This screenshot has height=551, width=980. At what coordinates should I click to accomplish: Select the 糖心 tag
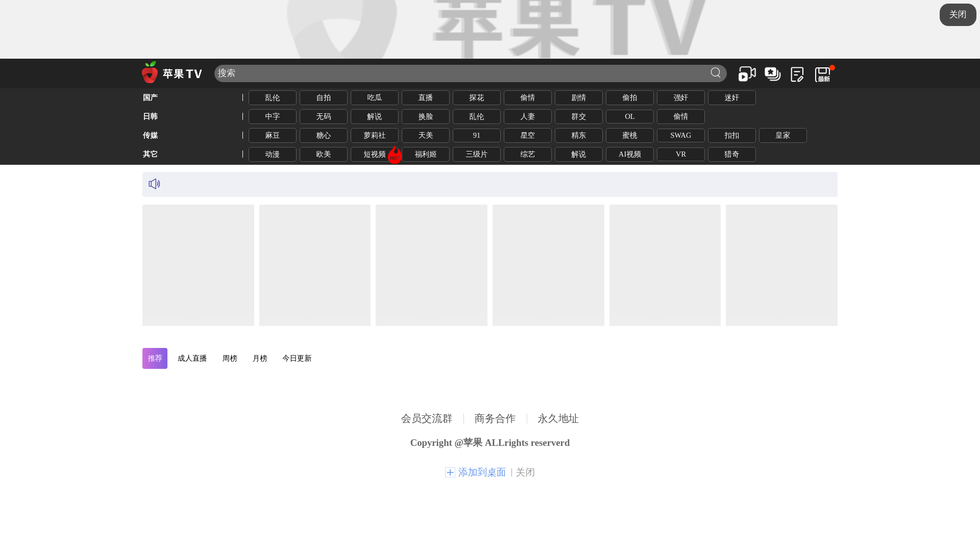coord(324,136)
